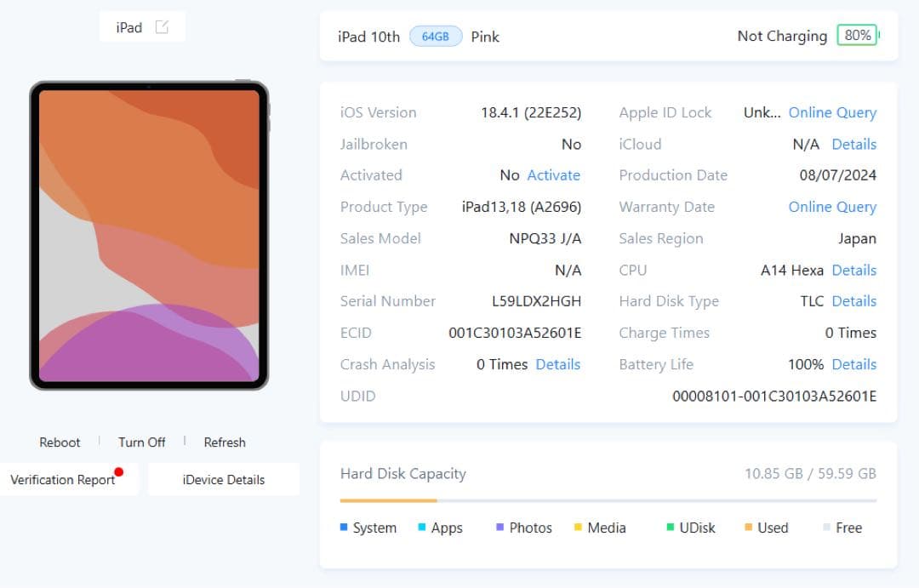Refresh the device information
This screenshot has width=919, height=588.
(225, 442)
